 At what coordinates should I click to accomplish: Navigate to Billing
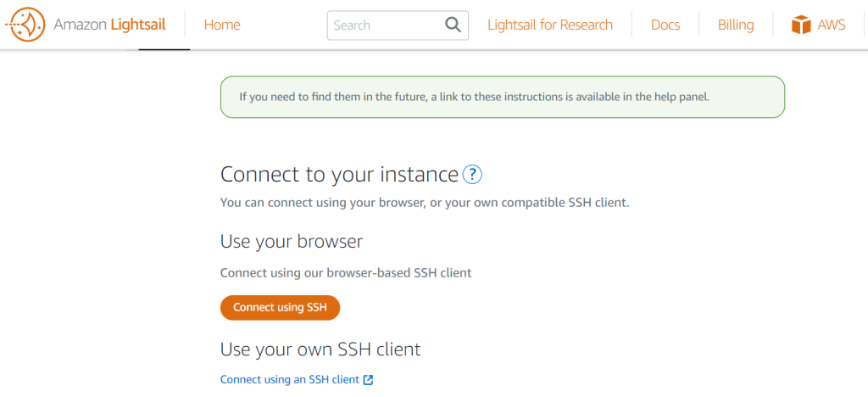(736, 25)
